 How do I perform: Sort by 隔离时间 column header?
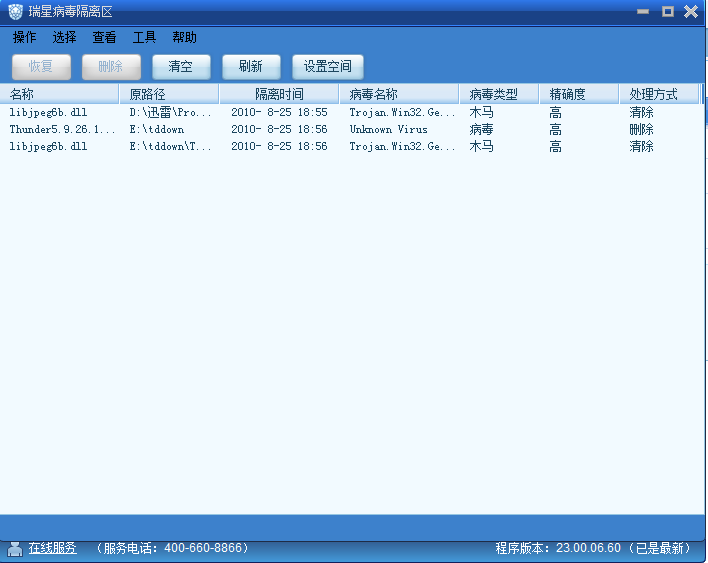pos(279,94)
